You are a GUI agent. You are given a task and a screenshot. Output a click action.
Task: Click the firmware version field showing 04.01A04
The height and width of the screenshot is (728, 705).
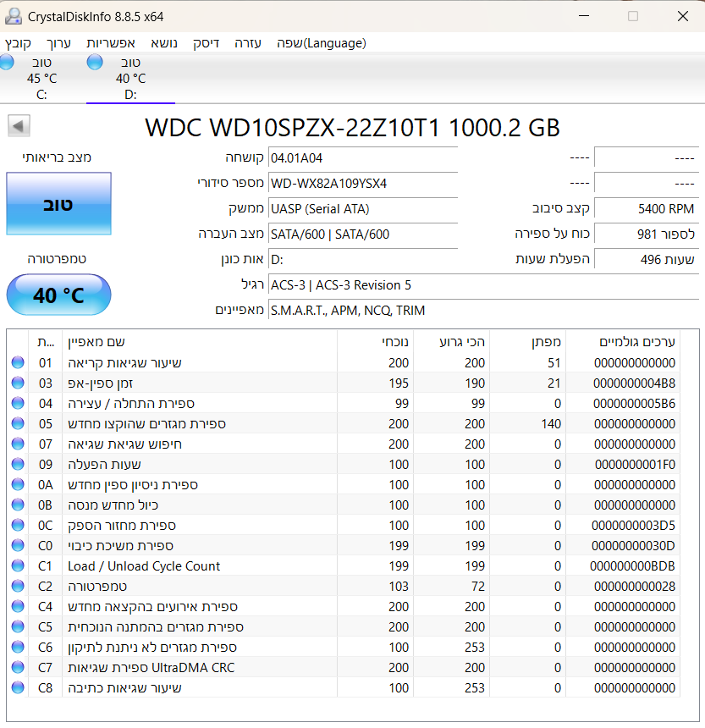point(362,157)
